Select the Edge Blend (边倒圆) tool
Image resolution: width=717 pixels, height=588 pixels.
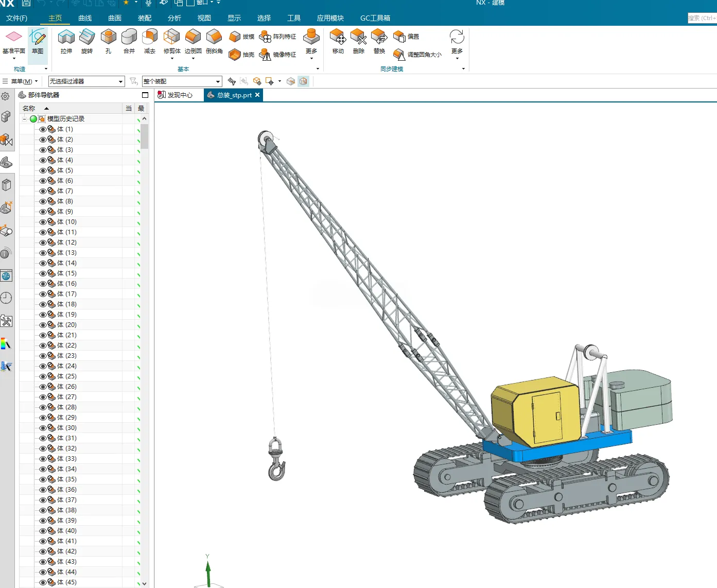click(x=193, y=42)
